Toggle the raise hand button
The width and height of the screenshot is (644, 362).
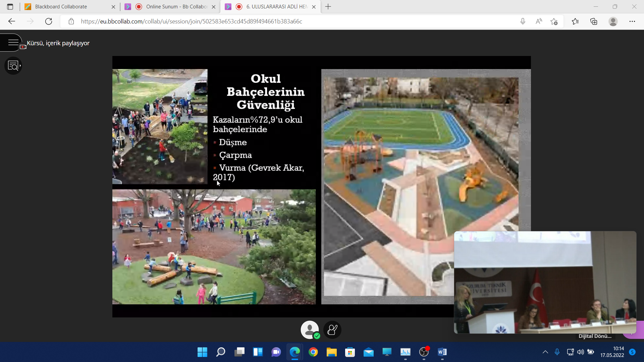(332, 330)
